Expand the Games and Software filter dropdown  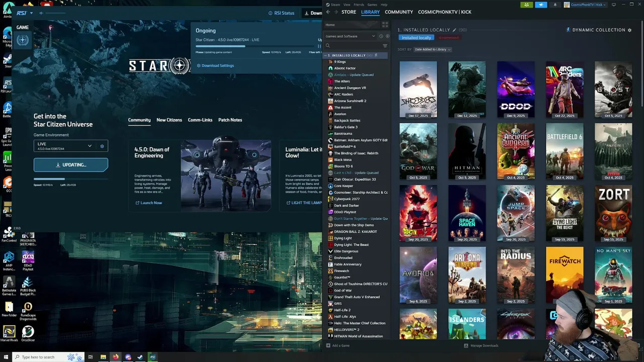pos(350,36)
